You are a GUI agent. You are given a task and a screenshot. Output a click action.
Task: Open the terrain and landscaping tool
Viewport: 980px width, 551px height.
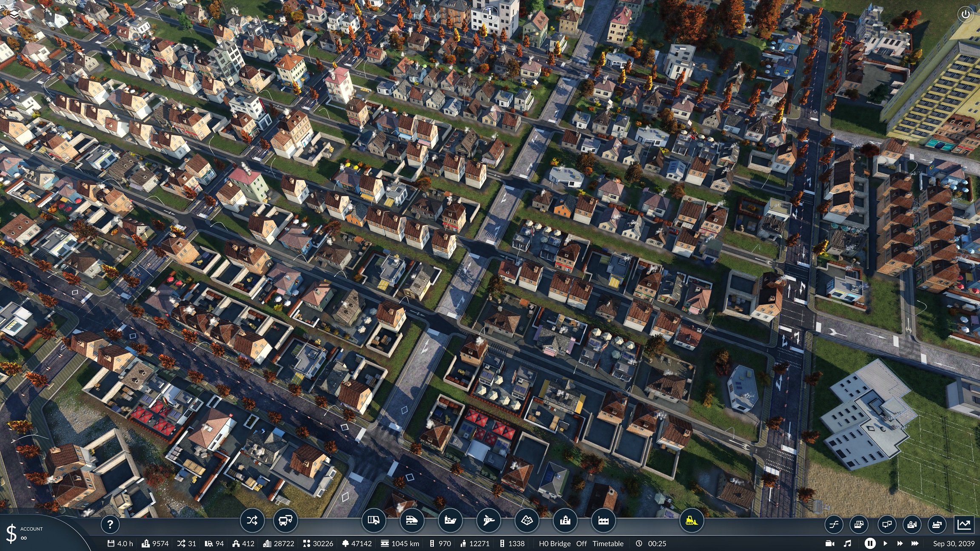[527, 520]
